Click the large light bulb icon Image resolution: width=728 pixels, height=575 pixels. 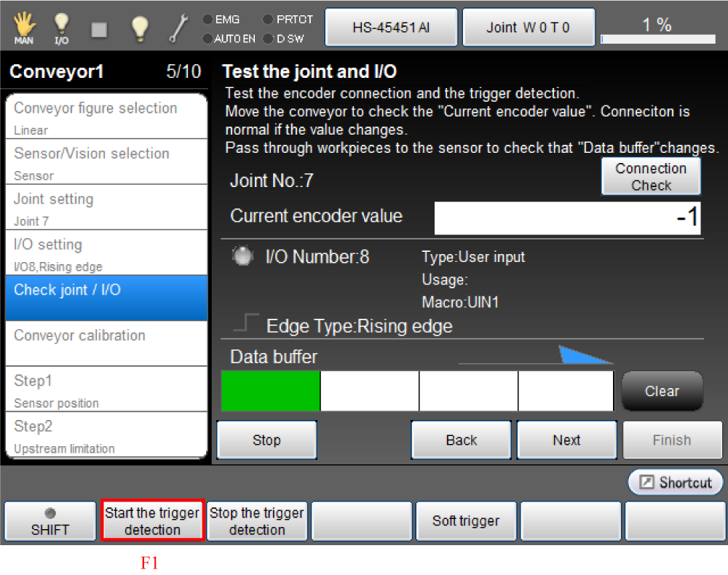139,28
